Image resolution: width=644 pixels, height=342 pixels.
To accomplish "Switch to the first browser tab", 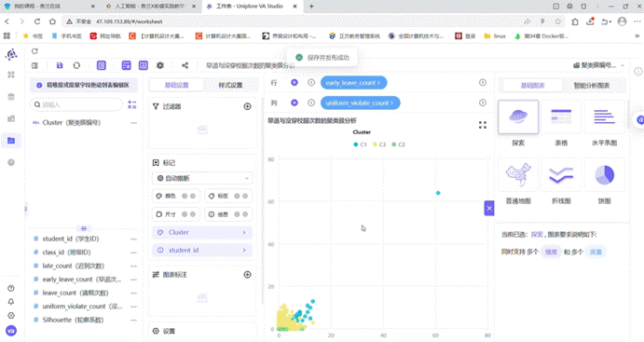I will [48, 7].
